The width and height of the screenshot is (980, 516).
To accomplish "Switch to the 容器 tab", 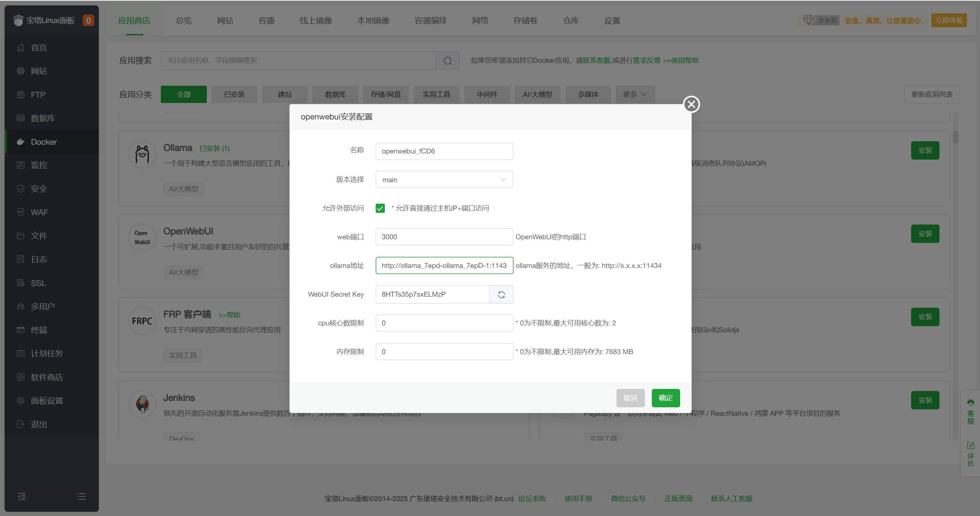I will pos(266,21).
